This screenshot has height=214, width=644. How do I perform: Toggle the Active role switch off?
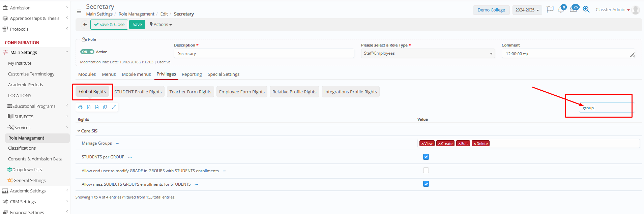point(87,52)
